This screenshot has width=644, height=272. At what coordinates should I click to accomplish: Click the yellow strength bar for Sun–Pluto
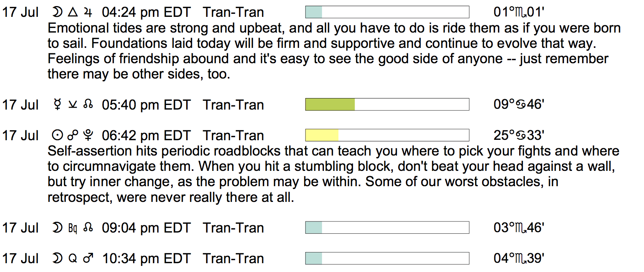tap(322, 135)
